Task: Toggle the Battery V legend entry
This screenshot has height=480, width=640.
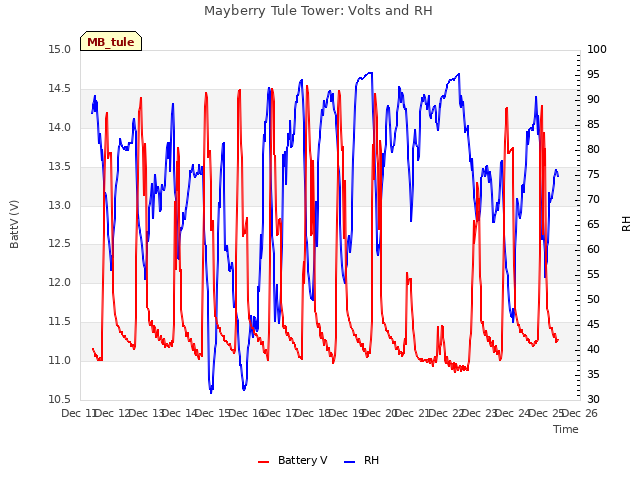Action: (293, 460)
